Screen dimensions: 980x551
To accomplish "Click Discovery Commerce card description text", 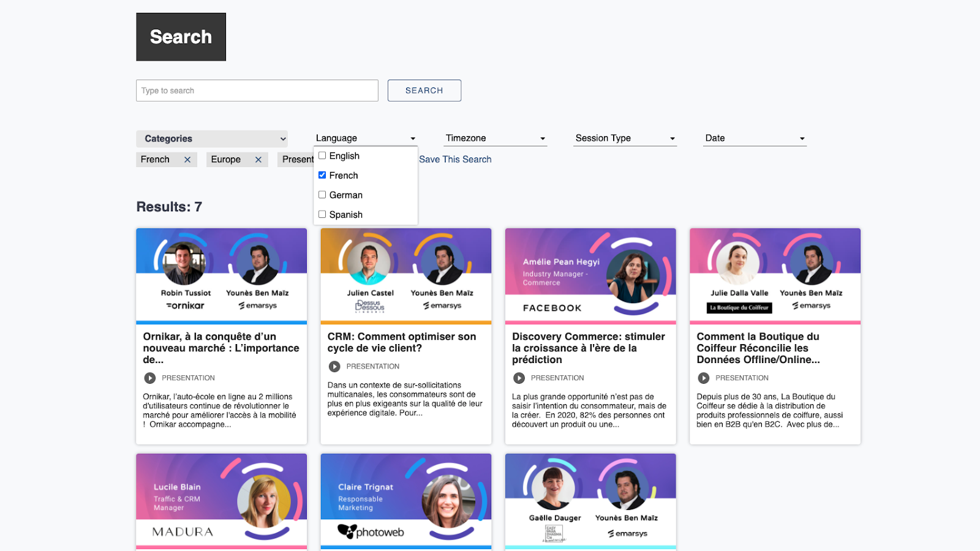I will (x=589, y=411).
